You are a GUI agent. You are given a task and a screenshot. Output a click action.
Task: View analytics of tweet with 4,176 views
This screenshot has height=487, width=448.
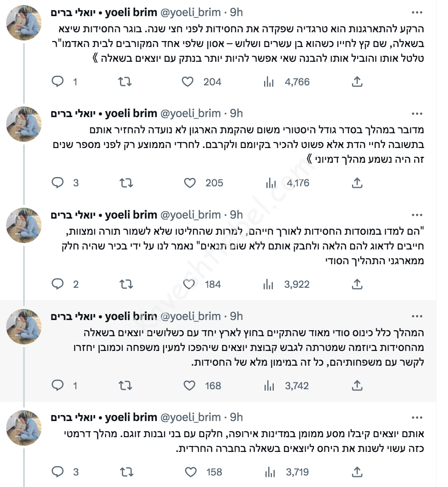click(x=270, y=183)
